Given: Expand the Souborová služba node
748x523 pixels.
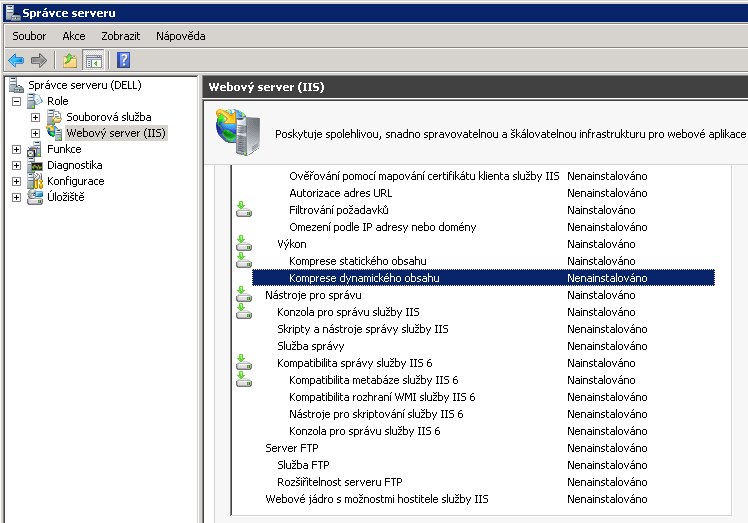Looking at the screenshot, I should (x=35, y=117).
